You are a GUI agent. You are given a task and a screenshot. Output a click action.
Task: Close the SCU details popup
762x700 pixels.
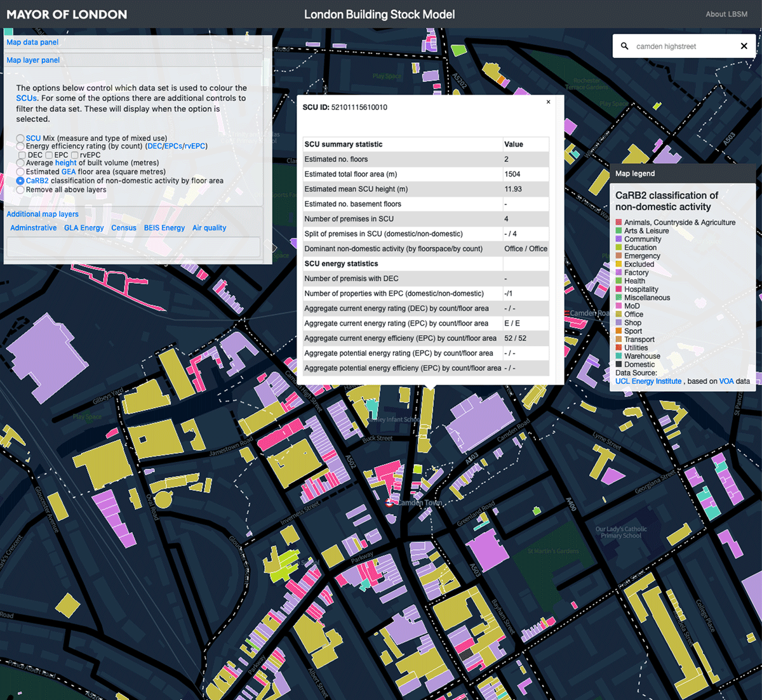point(549,102)
